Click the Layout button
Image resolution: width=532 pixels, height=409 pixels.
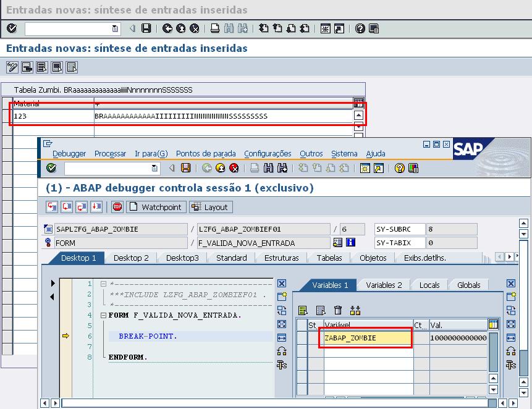211,207
